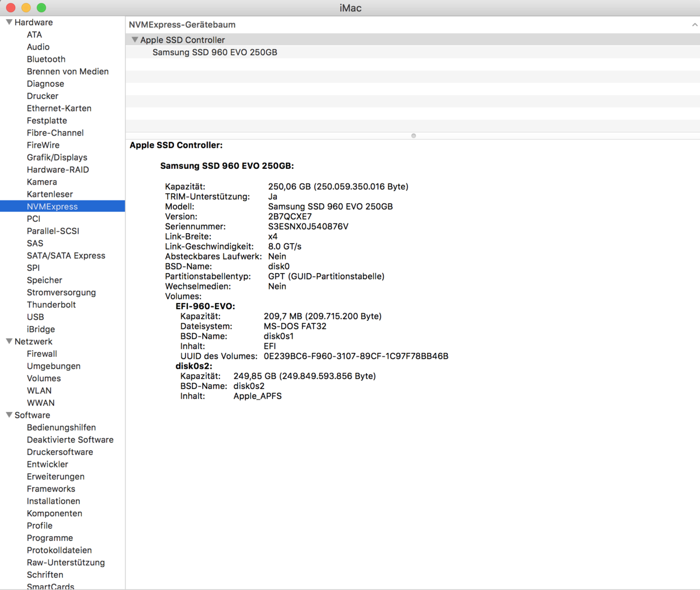
Task: Click the EFI volume UUID value
Action: (x=356, y=356)
